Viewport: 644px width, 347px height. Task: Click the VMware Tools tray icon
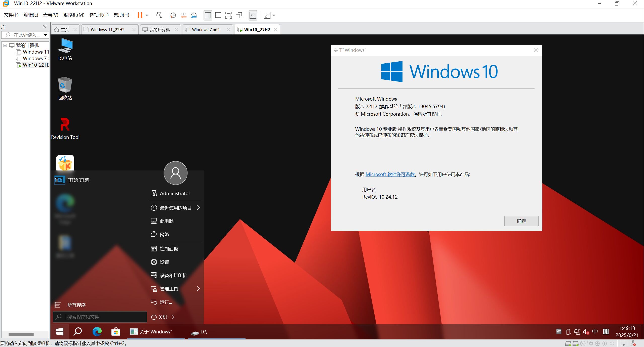[559, 331]
